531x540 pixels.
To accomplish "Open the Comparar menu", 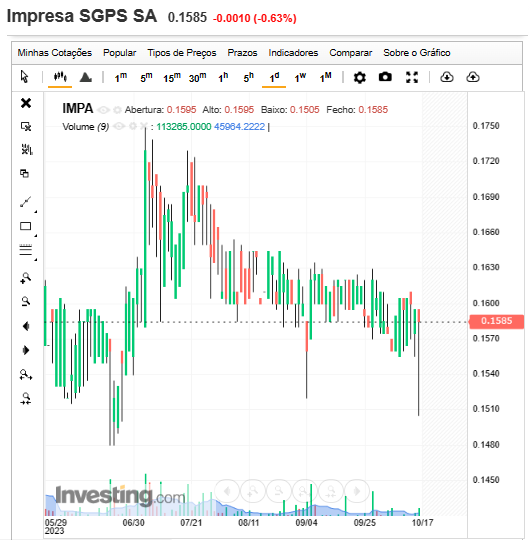I will click(351, 53).
